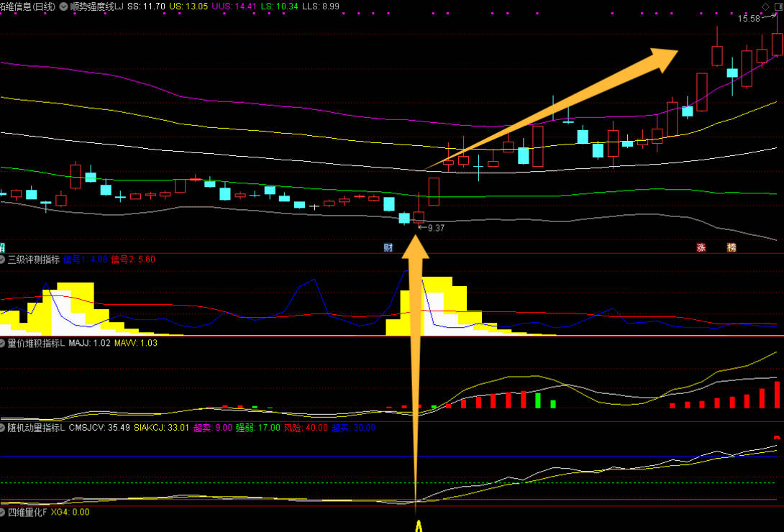Click the round arrow icon beside 随机动量指标L
This screenshot has width=784, height=532.
point(2,428)
